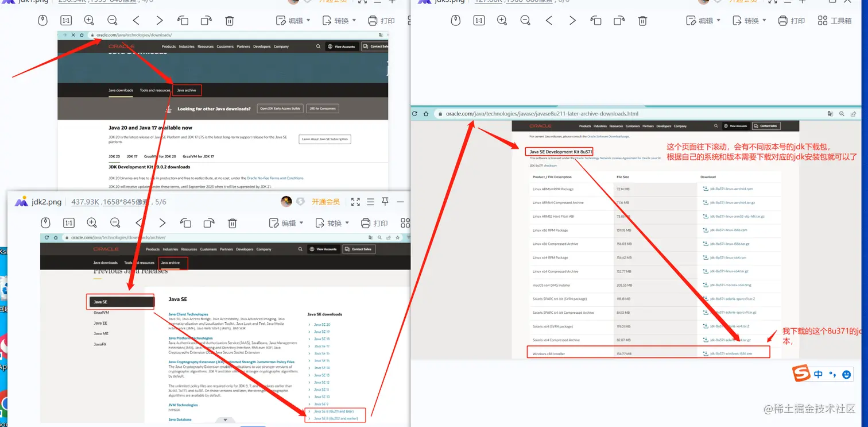
Task: Expand 编辑 dropdown in jdk3.png window
Action: (x=704, y=21)
